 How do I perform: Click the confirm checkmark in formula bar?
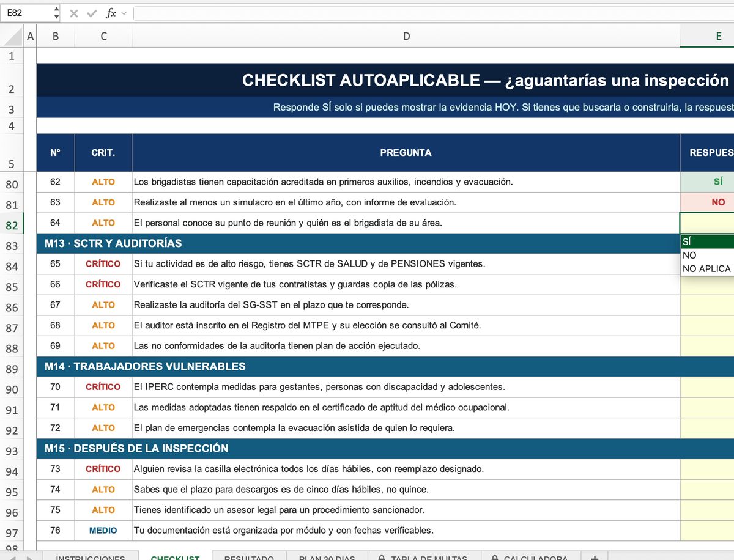tap(92, 13)
